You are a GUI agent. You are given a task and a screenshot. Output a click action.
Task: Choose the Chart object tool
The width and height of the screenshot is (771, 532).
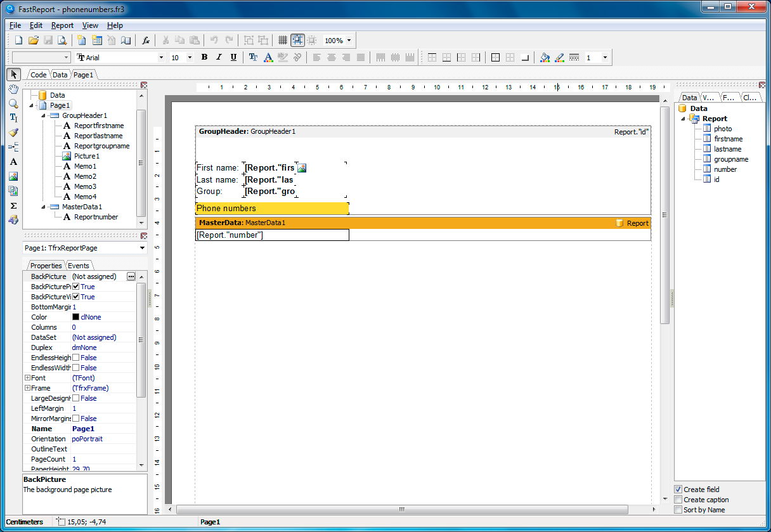coord(14,191)
